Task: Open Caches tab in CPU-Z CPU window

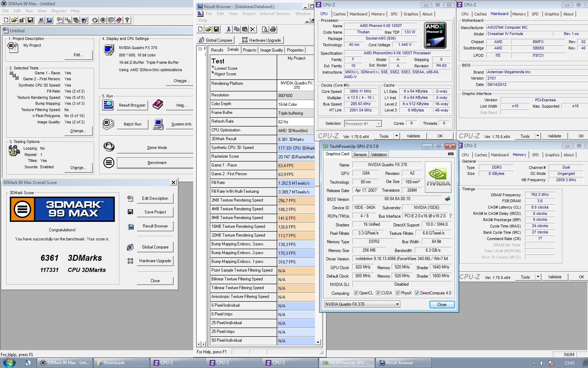Action: coord(339,14)
